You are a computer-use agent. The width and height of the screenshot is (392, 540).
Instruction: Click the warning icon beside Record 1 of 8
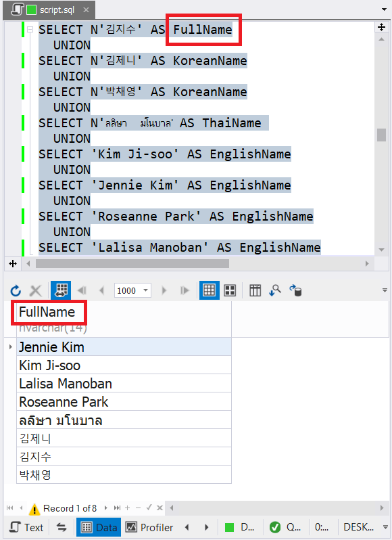[34, 509]
